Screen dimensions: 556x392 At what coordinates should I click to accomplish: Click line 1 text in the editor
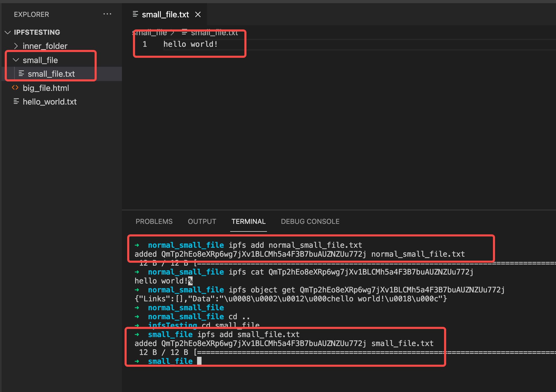(x=191, y=44)
